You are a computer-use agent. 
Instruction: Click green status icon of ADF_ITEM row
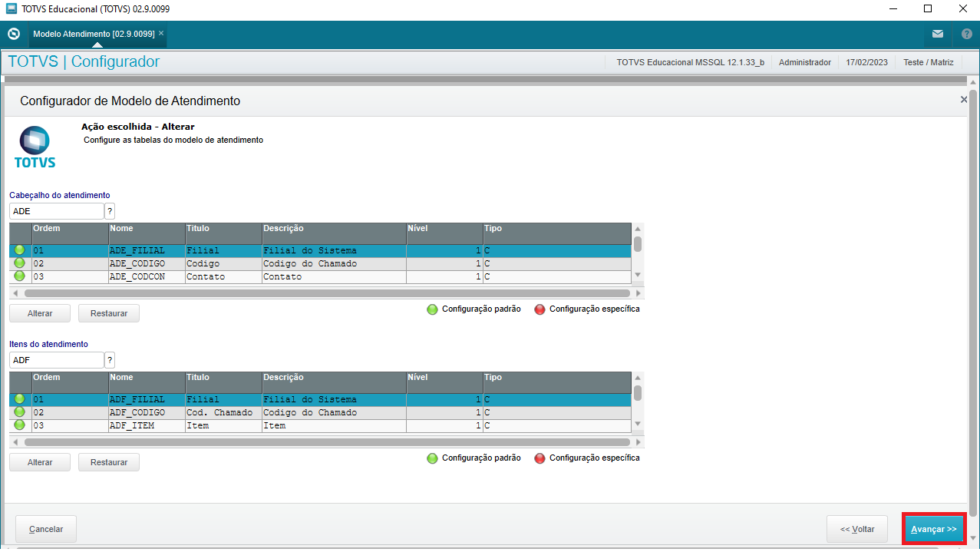pos(20,425)
